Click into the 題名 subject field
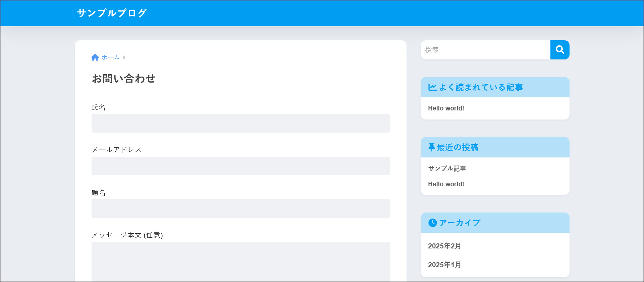 [x=240, y=208]
